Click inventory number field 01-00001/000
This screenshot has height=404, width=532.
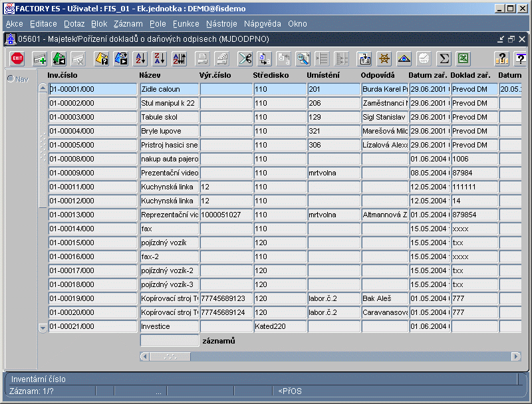tap(92, 89)
